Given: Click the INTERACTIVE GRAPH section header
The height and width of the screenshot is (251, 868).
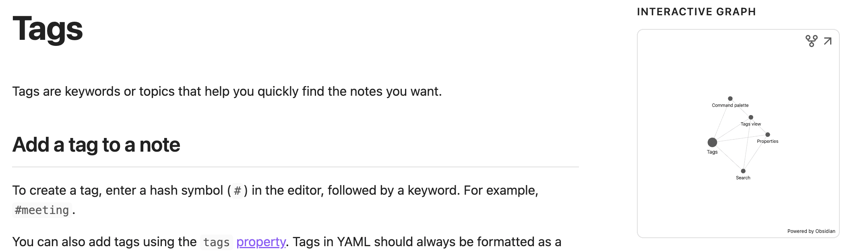Looking at the screenshot, I should pos(696,12).
